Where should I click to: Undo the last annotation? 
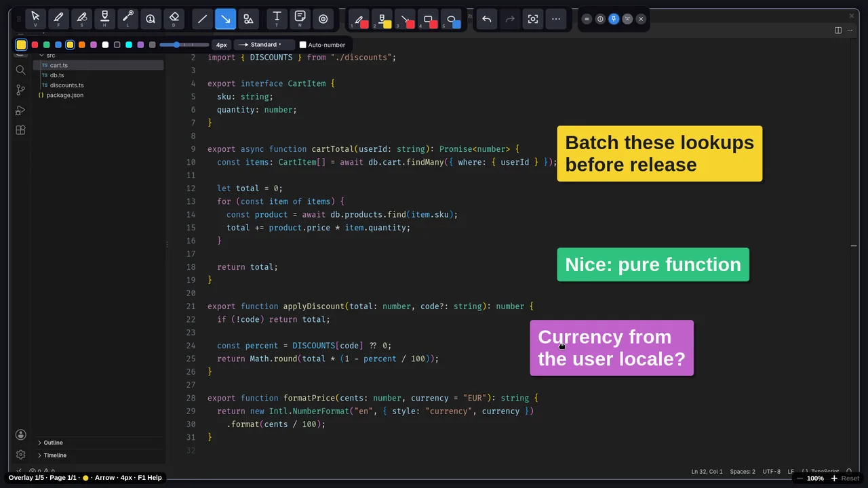pyautogui.click(x=486, y=19)
